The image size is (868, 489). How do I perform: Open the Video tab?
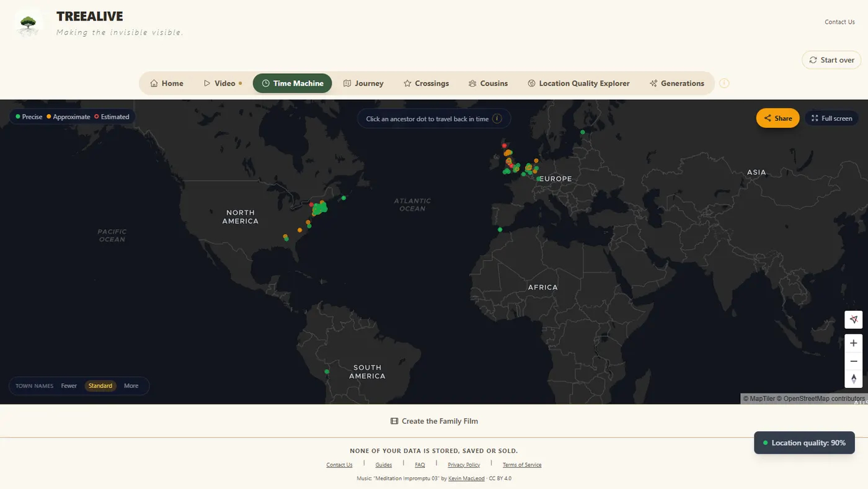tap(223, 83)
